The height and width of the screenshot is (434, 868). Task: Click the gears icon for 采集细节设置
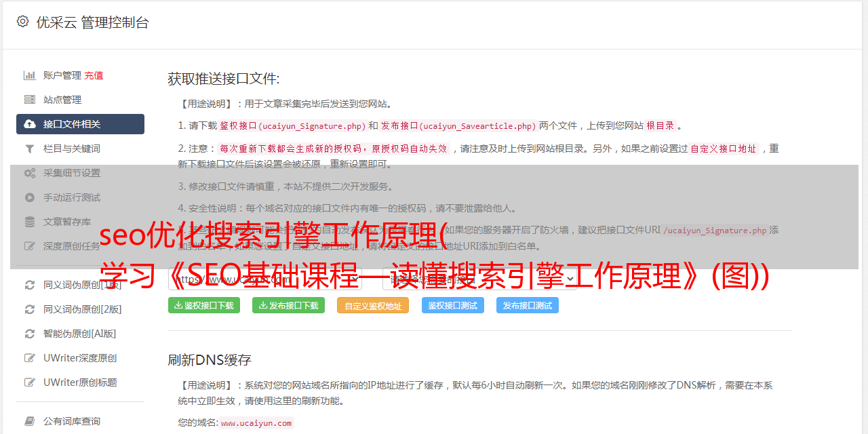pos(30,173)
